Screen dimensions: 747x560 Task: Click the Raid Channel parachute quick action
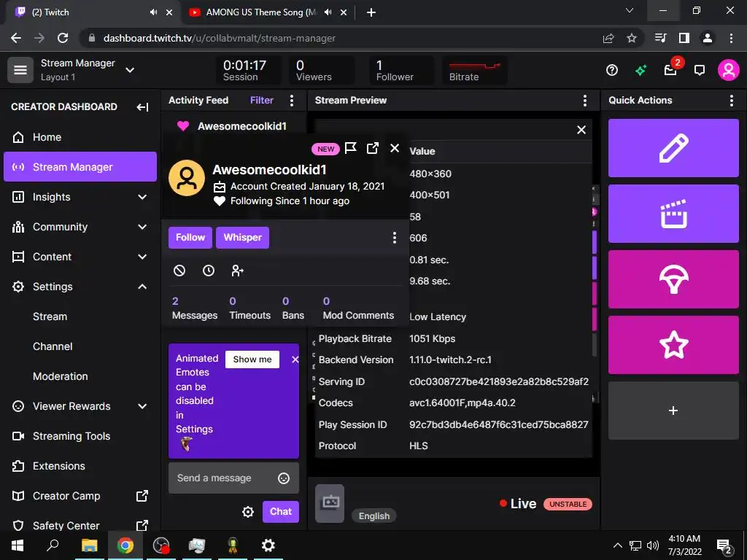pyautogui.click(x=673, y=279)
